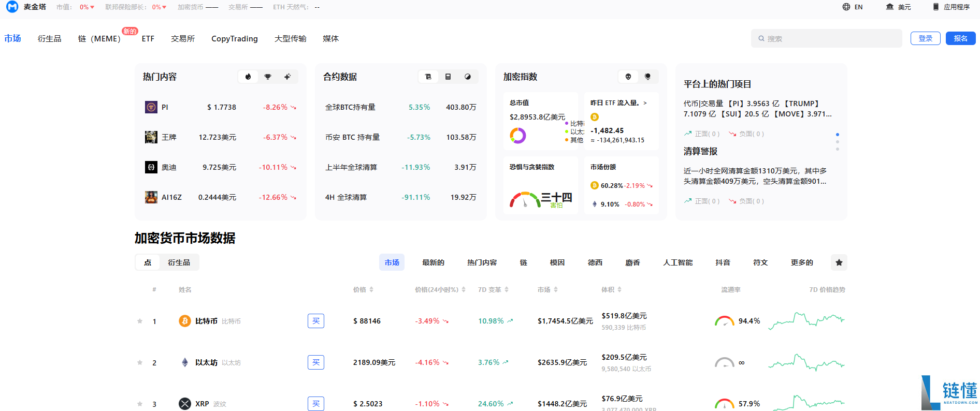Open 全球BTC持有量 row
Image resolution: width=980 pixels, height=411 pixels.
coord(401,107)
